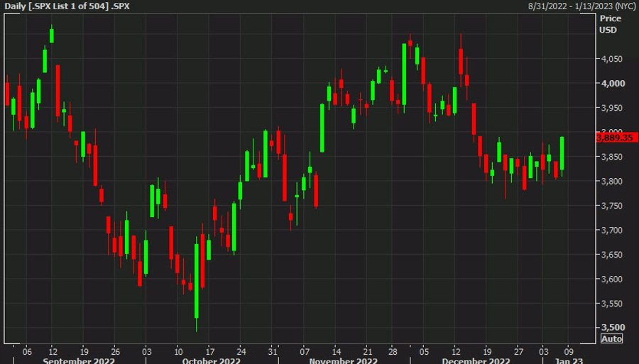
Task: Click the tall green candle above date 12 in September
Action: (x=52, y=34)
